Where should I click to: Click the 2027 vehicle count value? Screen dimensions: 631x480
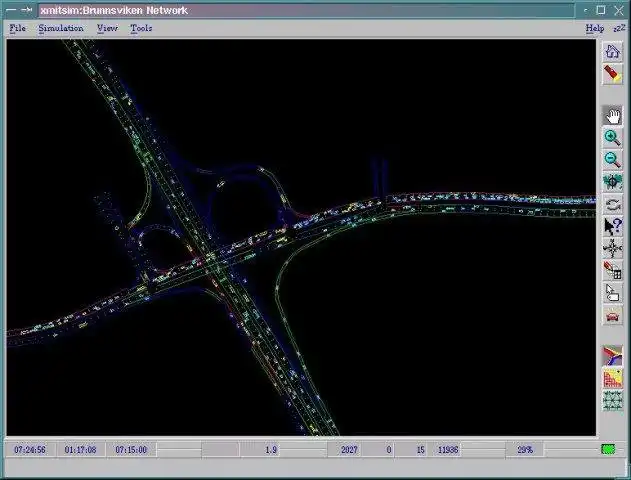click(349, 449)
